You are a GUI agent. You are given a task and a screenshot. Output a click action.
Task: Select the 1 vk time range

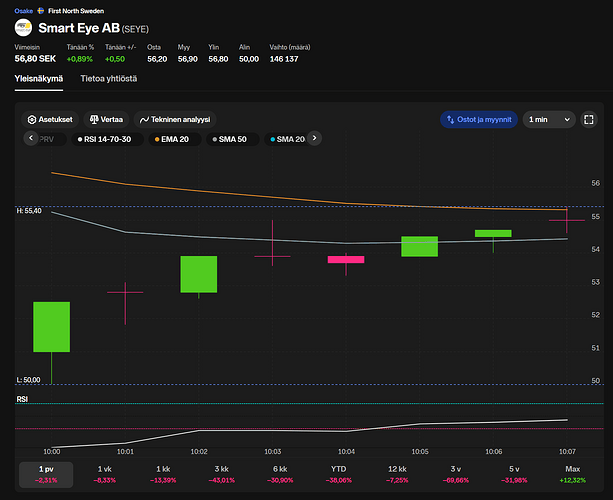[105, 475]
